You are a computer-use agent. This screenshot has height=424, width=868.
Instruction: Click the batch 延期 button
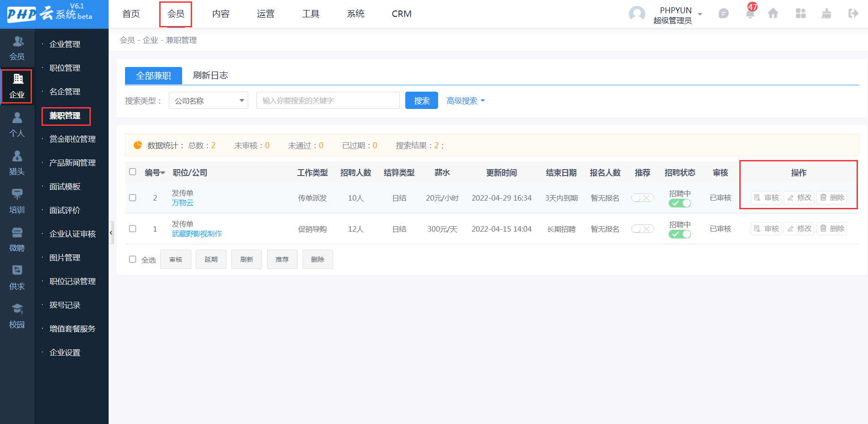coord(211,259)
